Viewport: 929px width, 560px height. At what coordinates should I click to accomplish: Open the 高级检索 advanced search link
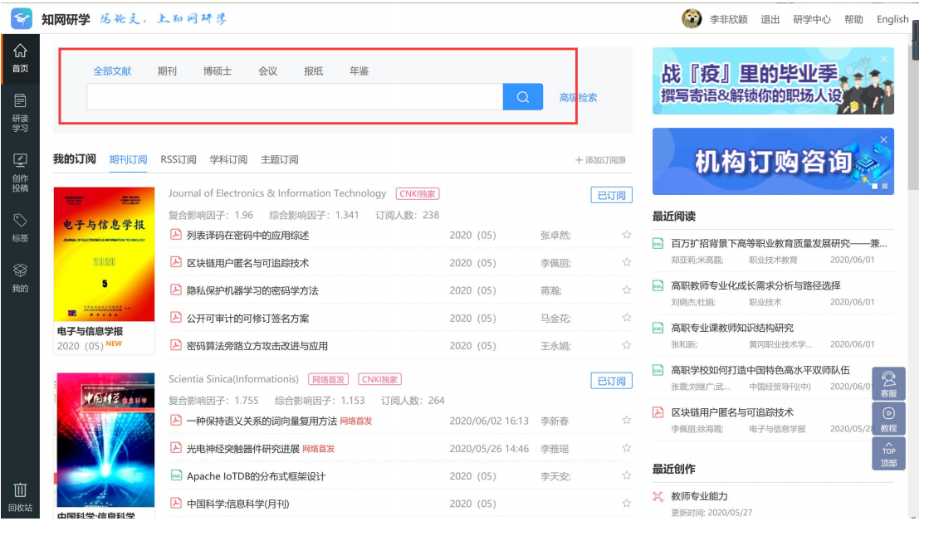pos(578,98)
